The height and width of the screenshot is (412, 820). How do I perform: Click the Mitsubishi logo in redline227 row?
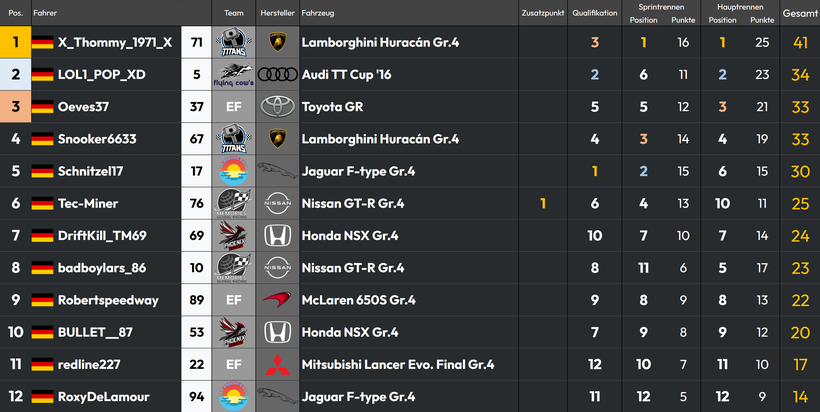tap(278, 364)
